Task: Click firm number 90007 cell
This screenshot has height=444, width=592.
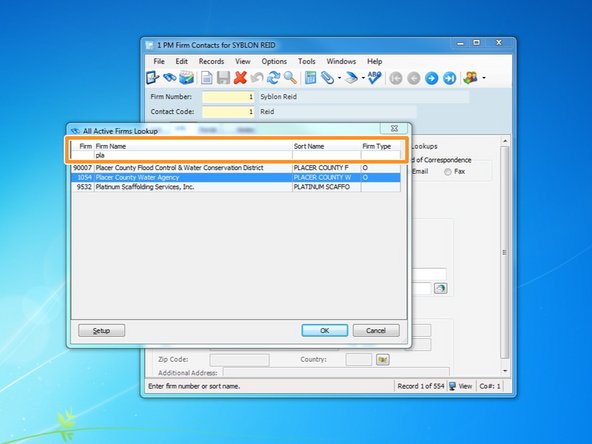Action: (83, 168)
